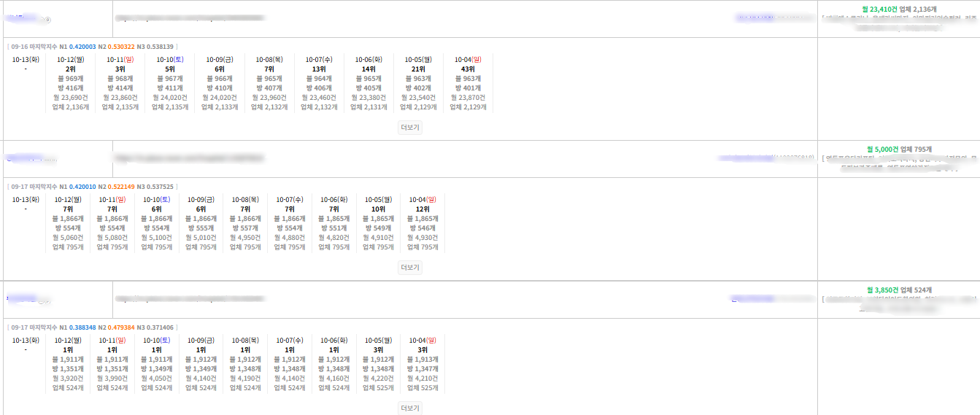Image resolution: width=980 pixels, height=415 pixels.
Task: Click the 월 4,220건 value
Action: (378, 379)
